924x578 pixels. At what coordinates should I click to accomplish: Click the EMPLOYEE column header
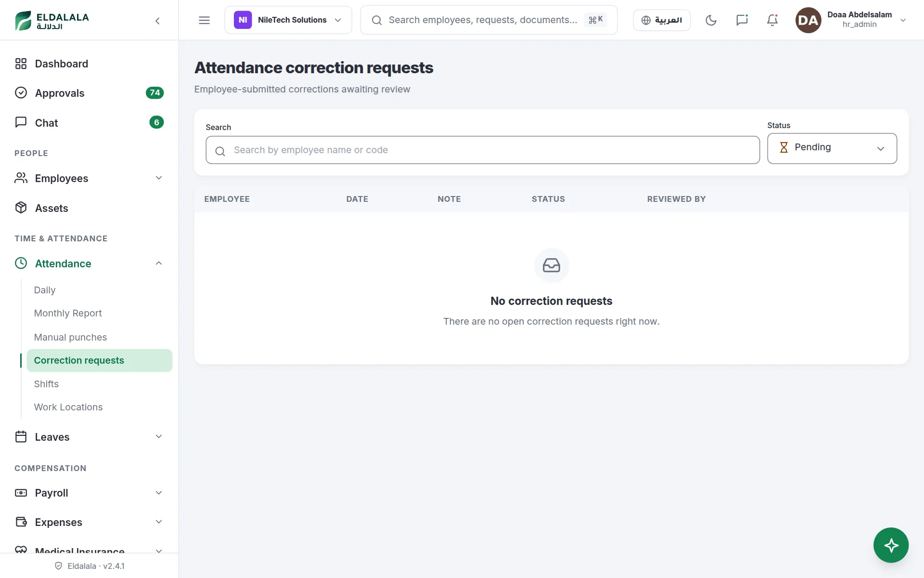tap(227, 199)
